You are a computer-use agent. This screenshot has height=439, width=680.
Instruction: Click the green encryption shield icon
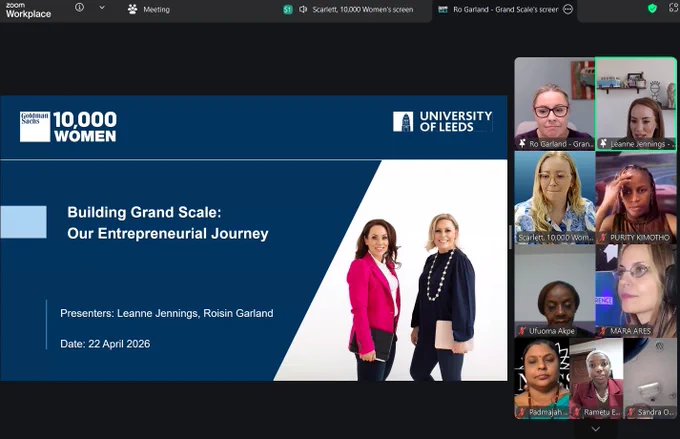(652, 8)
